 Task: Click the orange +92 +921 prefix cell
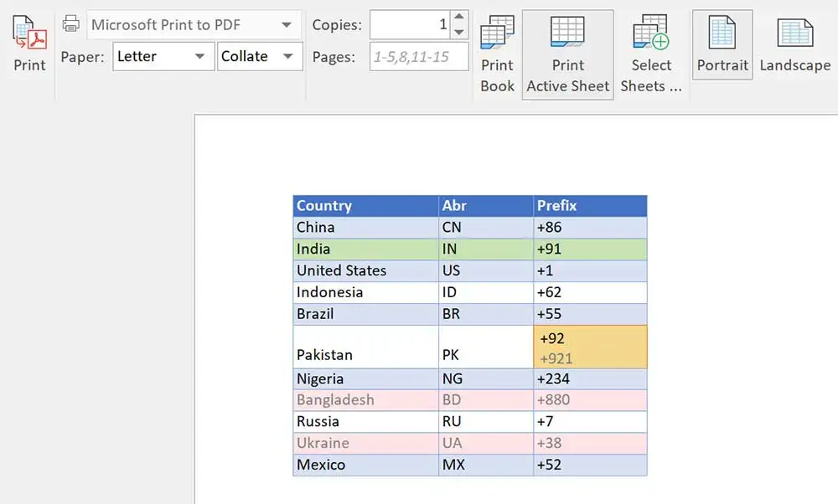[590, 347]
